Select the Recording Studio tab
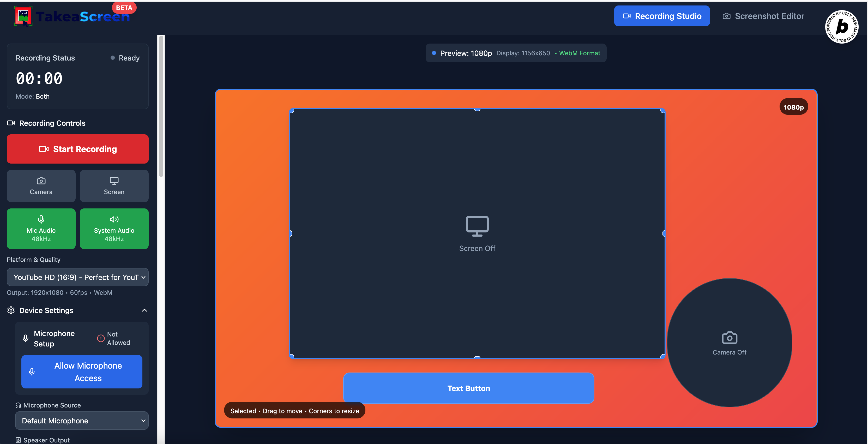The height and width of the screenshot is (444, 868). point(661,16)
